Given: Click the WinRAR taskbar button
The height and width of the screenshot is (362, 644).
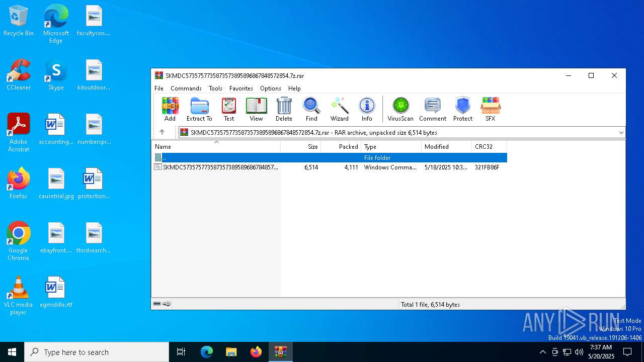Looking at the screenshot, I should tap(280, 352).
